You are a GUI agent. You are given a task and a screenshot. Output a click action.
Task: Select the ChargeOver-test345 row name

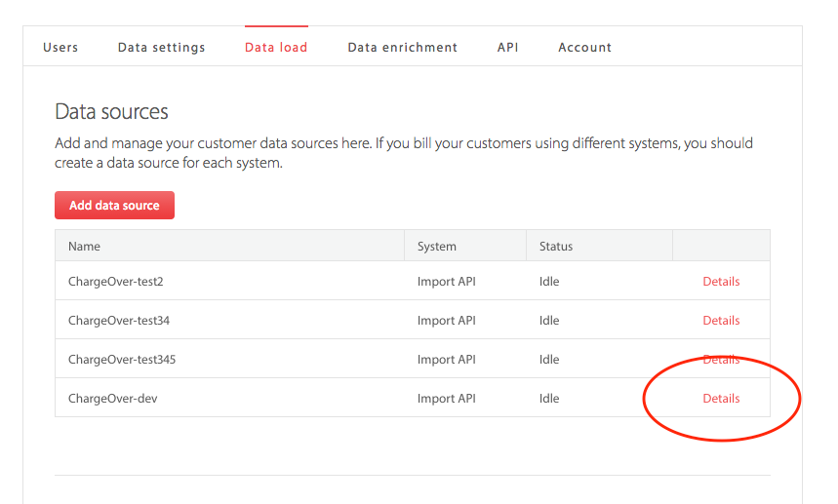click(x=122, y=360)
